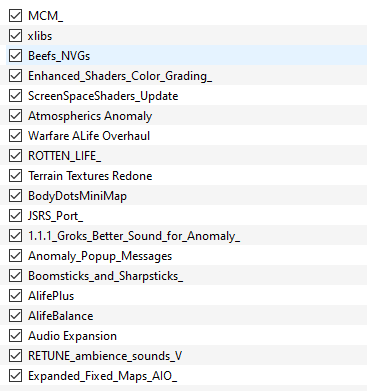367x391 pixels.
Task: Click the BodyDotsMiniMap mod name
Action: pos(77,196)
